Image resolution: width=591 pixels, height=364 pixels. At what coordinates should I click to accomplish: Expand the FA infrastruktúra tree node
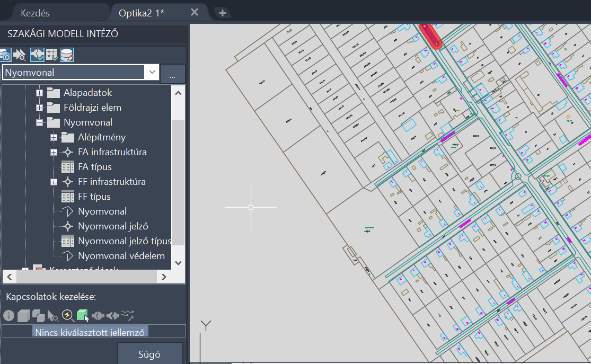click(x=54, y=152)
